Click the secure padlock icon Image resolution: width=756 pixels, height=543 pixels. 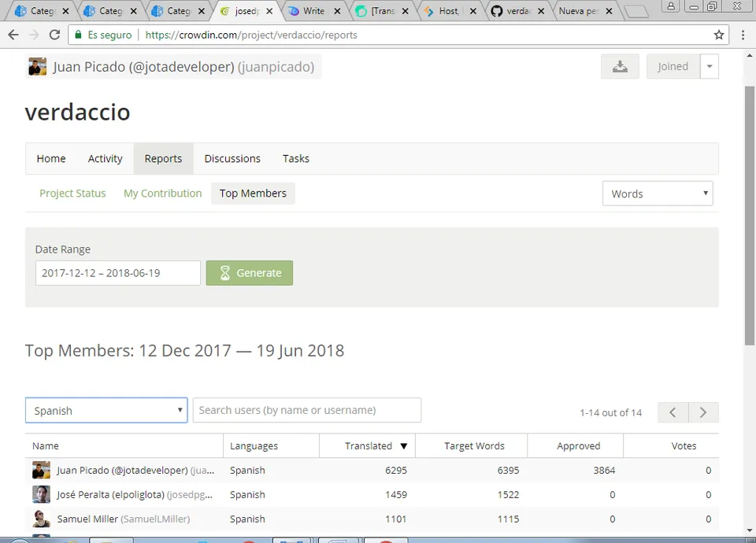tap(78, 35)
